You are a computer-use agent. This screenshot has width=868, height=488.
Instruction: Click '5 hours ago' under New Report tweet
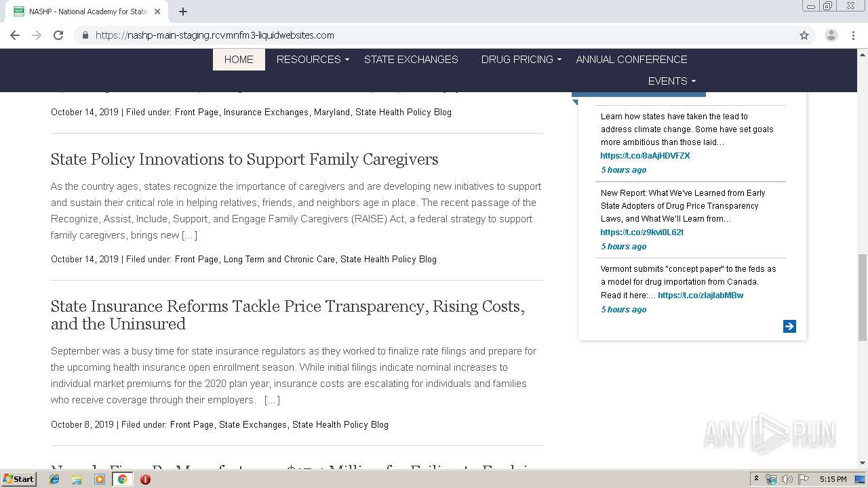pos(623,247)
